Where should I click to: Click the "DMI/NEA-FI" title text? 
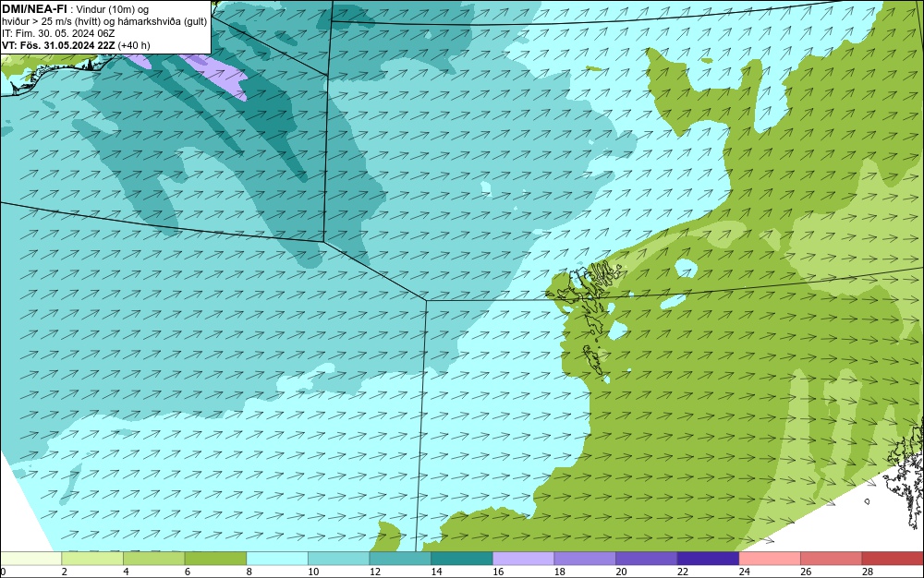(35, 9)
